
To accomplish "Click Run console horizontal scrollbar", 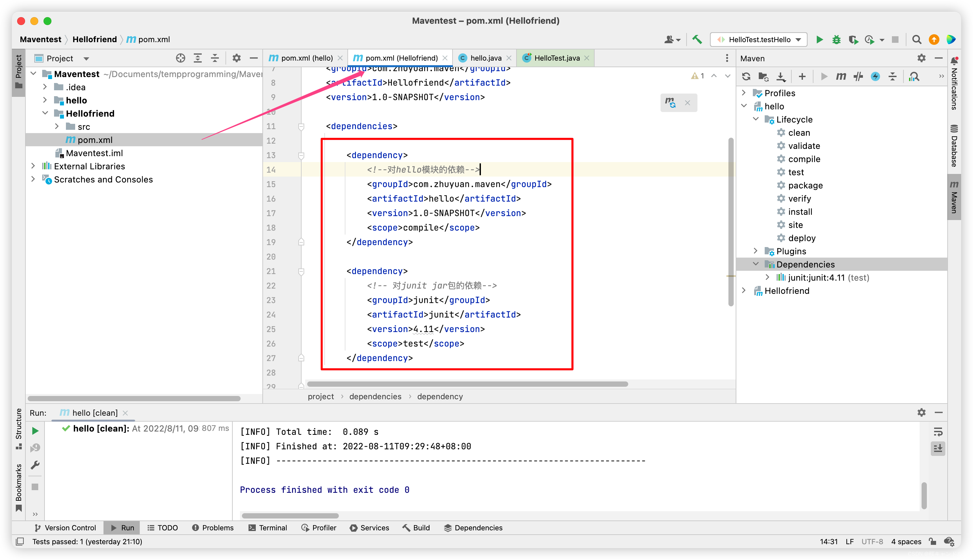I will (290, 516).
